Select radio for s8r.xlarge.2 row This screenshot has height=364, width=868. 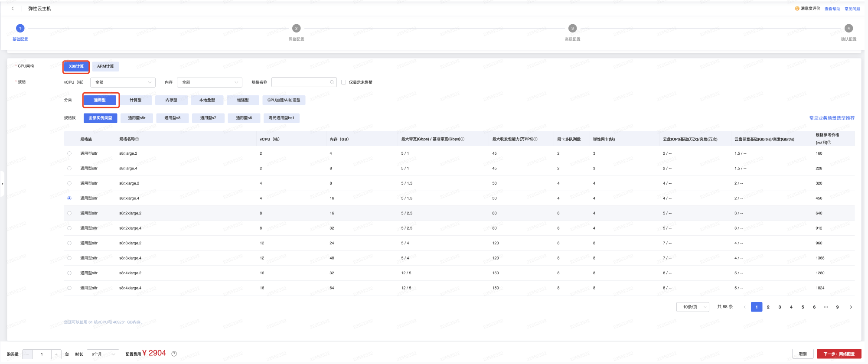(x=69, y=183)
